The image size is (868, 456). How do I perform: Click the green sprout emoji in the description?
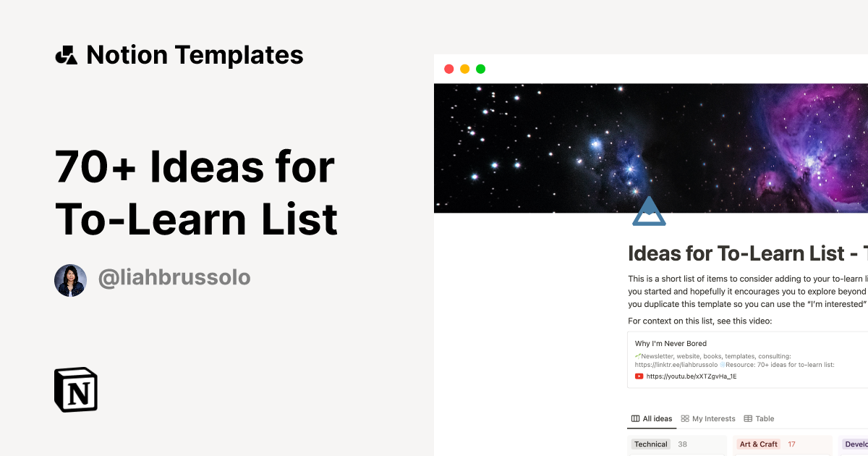click(x=638, y=355)
